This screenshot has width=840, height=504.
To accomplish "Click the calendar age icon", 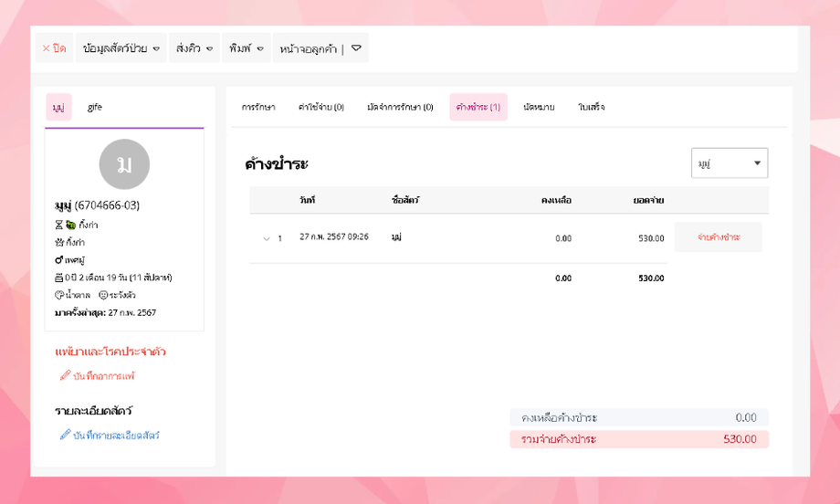I will (x=59, y=278).
